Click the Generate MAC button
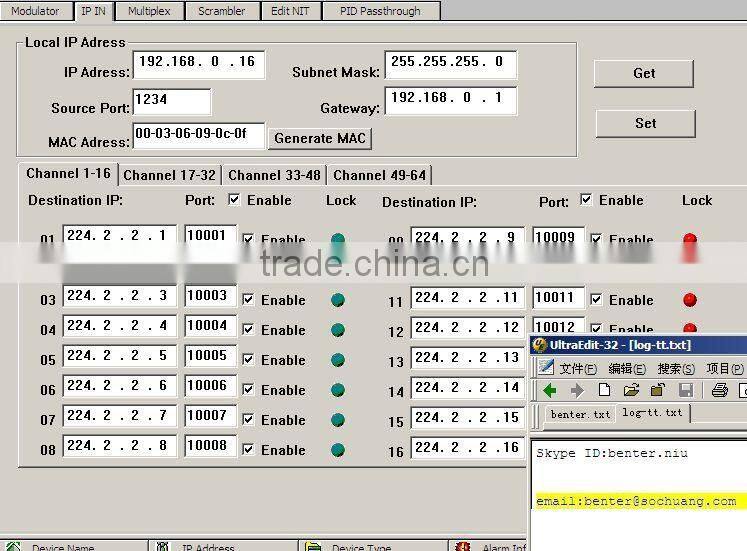Viewport: 747px width, 551px height. click(x=320, y=138)
